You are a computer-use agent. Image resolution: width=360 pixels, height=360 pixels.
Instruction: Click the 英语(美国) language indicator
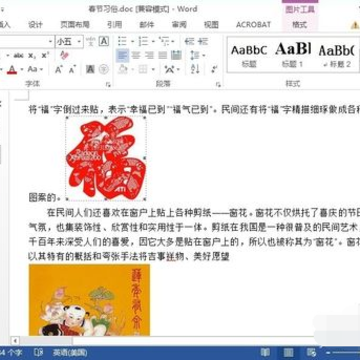70,352
